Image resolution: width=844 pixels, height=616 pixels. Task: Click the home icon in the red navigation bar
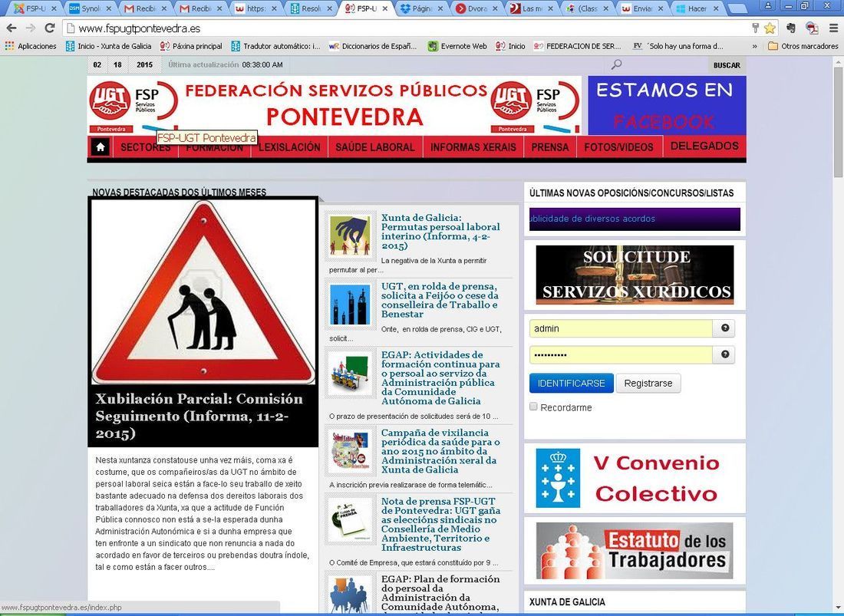(100, 147)
